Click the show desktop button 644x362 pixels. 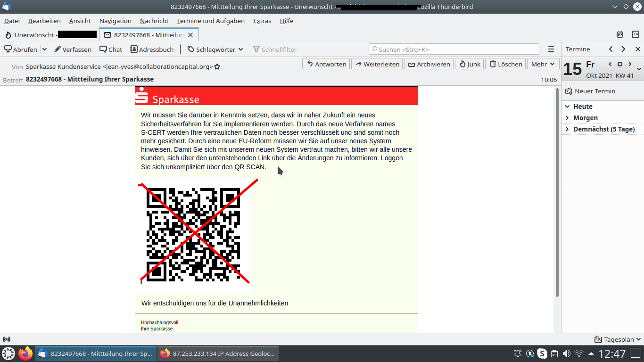636,354
